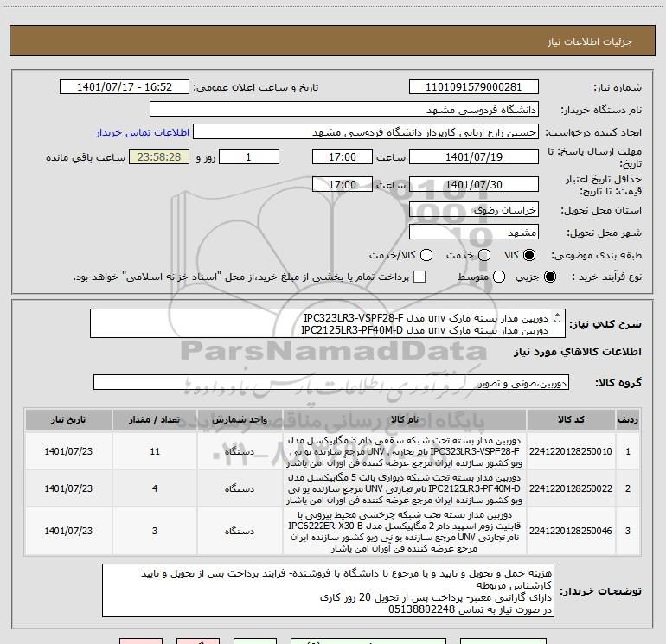This screenshot has height=644, width=666.
Task: Choose the متوسط purchase type radio
Action: [x=499, y=277]
